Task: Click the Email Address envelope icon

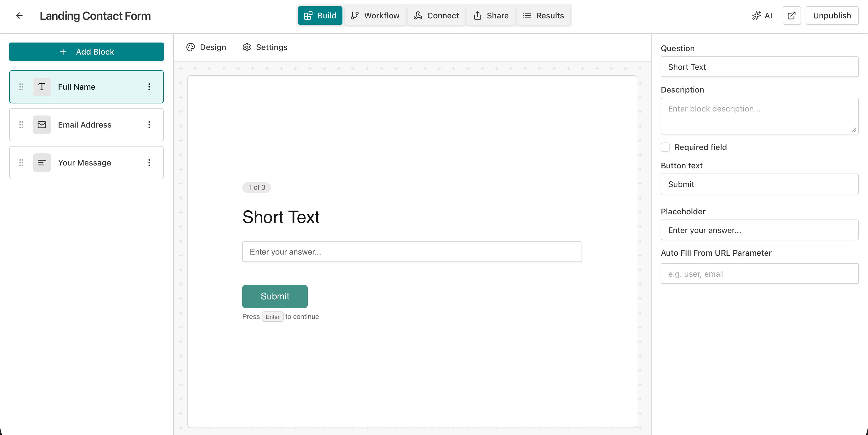Action: pos(42,124)
